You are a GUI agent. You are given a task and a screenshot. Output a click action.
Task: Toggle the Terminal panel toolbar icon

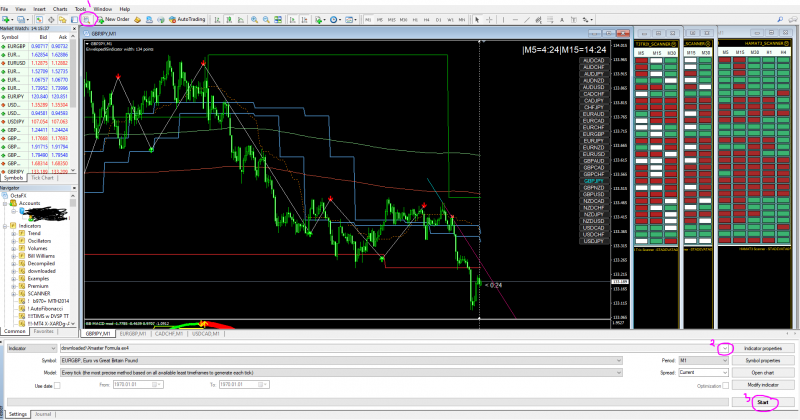[74, 19]
